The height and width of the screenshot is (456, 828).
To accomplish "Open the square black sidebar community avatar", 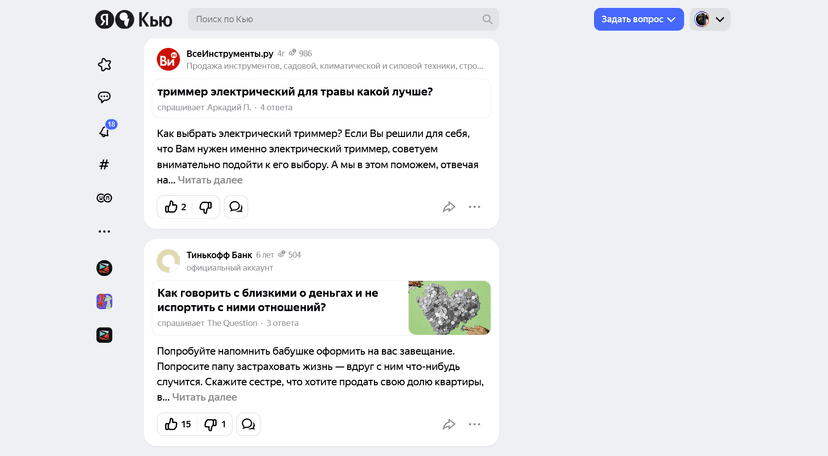I will (105, 335).
